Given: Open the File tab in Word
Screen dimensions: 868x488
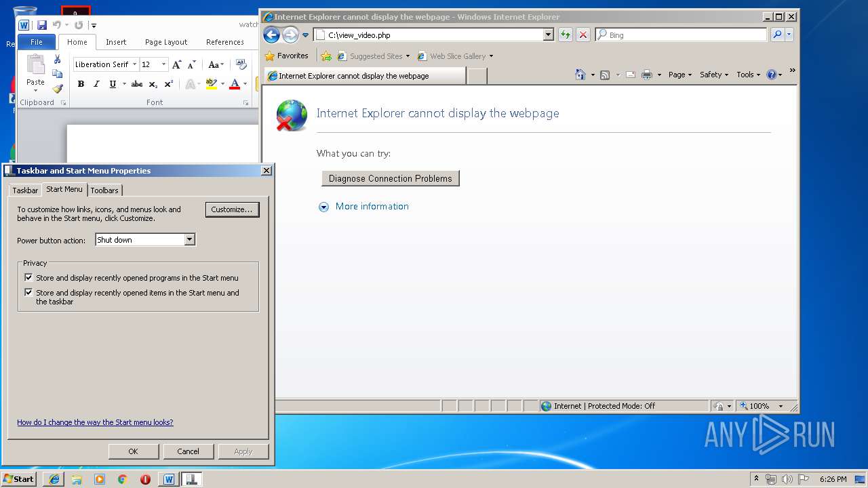Looking at the screenshot, I should click(37, 42).
